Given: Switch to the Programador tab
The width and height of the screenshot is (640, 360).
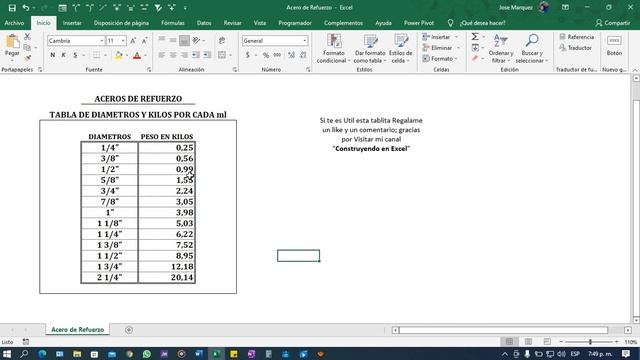Looking at the screenshot, I should pos(295,23).
